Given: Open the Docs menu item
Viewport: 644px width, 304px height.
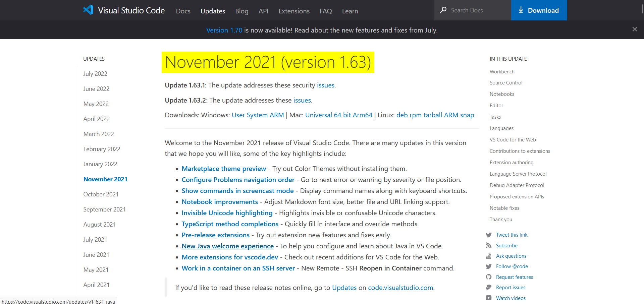Looking at the screenshot, I should coord(183,11).
